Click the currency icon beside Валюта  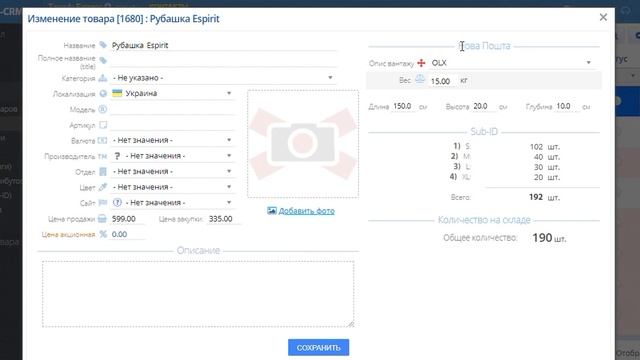point(102,140)
